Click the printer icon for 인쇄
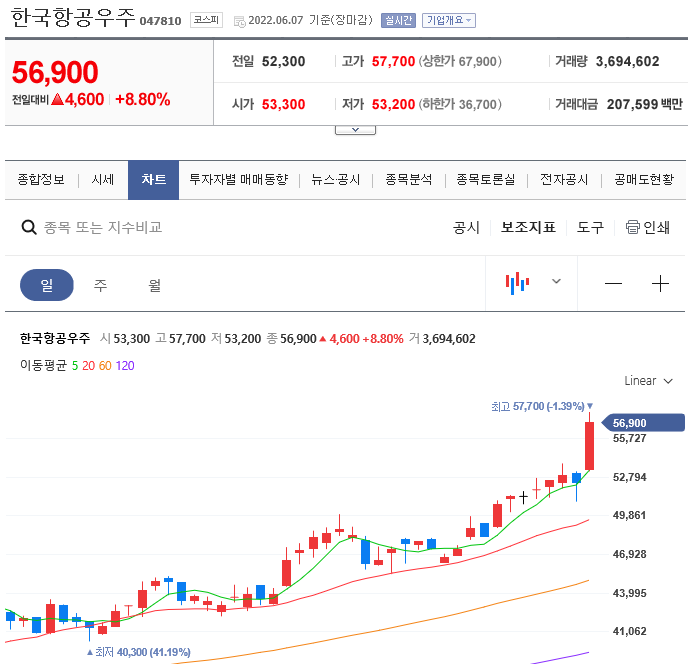Screen dimensions: 688x664 tap(632, 227)
